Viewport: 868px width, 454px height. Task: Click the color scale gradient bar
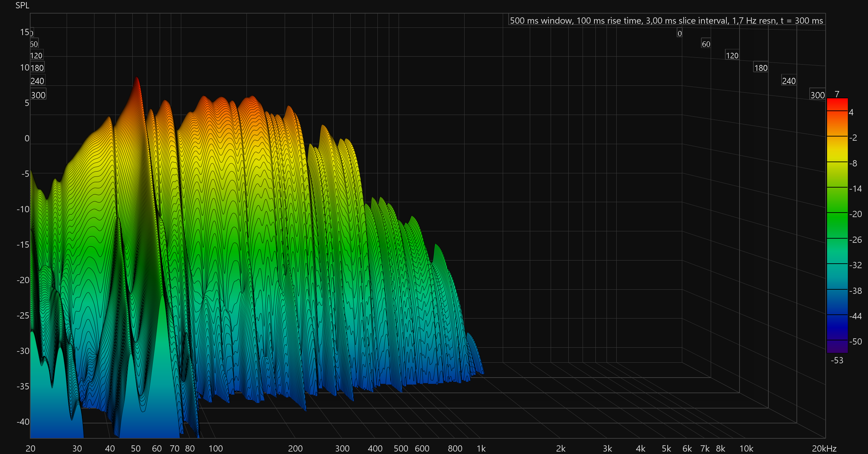[x=837, y=225]
